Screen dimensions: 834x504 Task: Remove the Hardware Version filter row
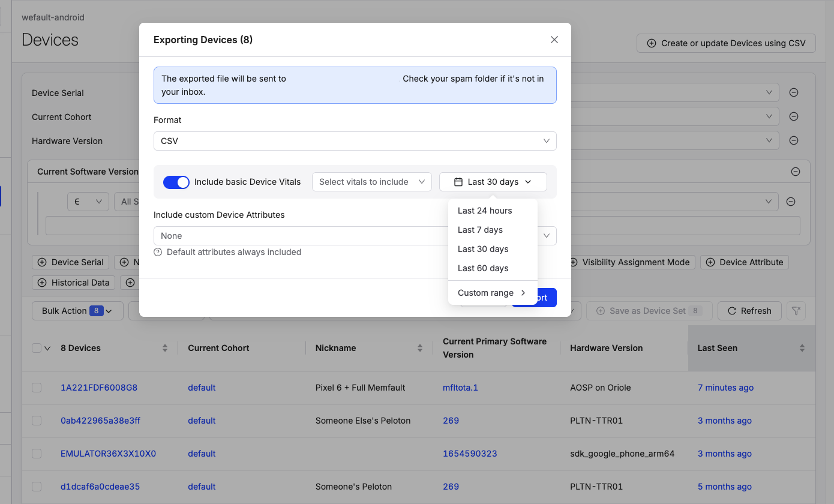pyautogui.click(x=793, y=140)
